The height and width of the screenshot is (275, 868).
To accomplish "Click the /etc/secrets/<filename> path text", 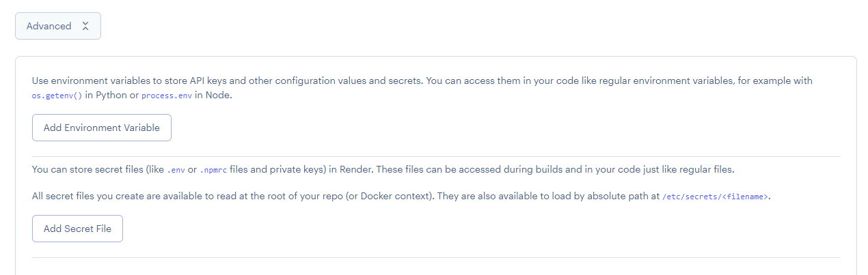I will [716, 197].
